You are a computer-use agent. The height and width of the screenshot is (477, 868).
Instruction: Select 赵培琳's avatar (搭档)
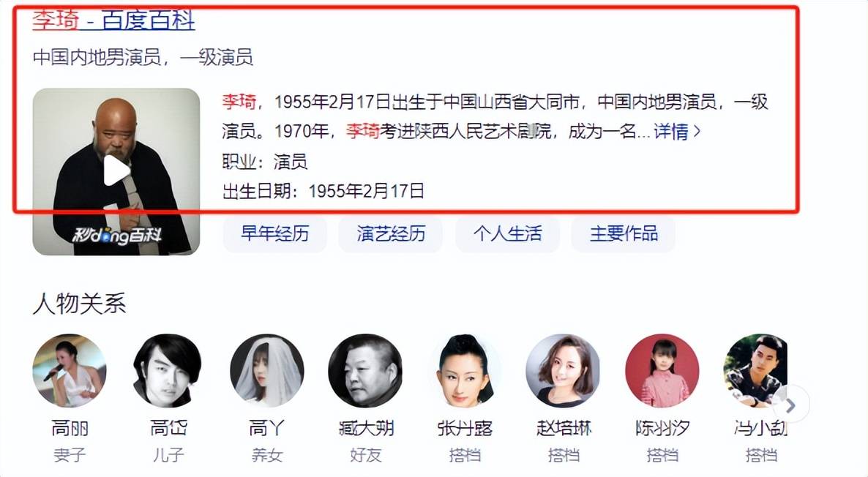[563, 371]
